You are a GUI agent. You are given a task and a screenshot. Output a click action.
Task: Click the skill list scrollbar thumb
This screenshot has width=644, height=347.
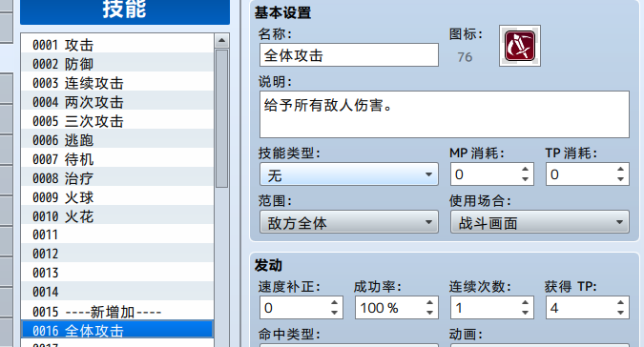(x=221, y=118)
